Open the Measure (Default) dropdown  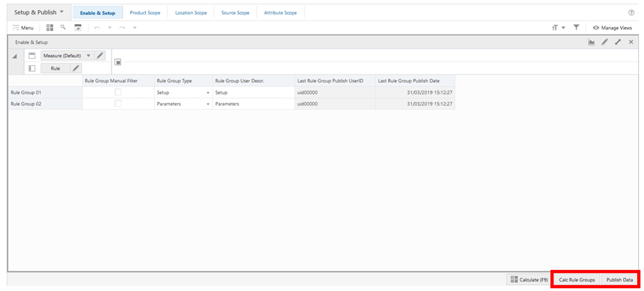click(88, 55)
